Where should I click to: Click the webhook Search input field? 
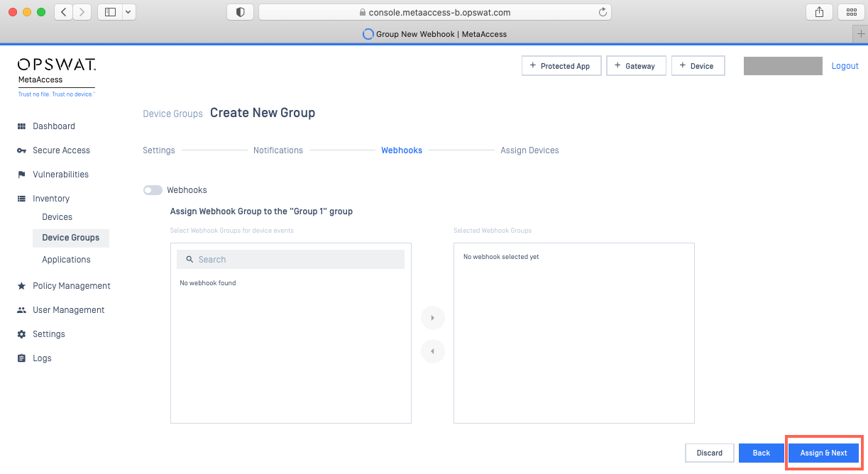(290, 260)
